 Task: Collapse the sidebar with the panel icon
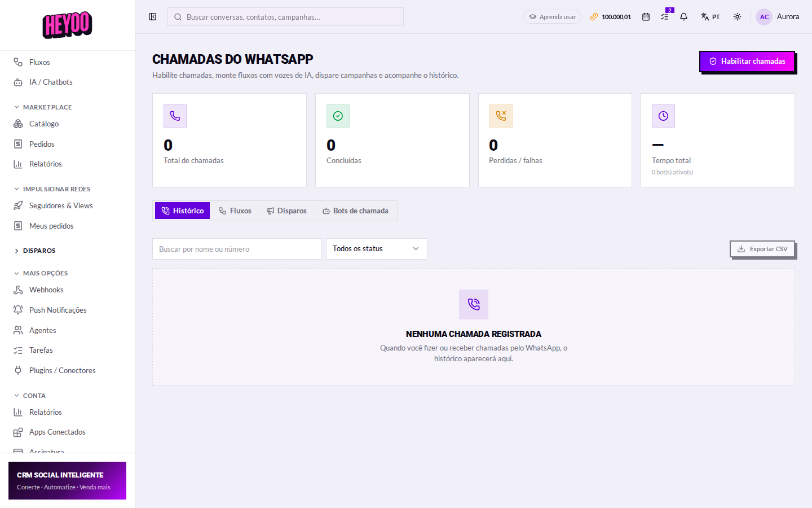pos(152,17)
